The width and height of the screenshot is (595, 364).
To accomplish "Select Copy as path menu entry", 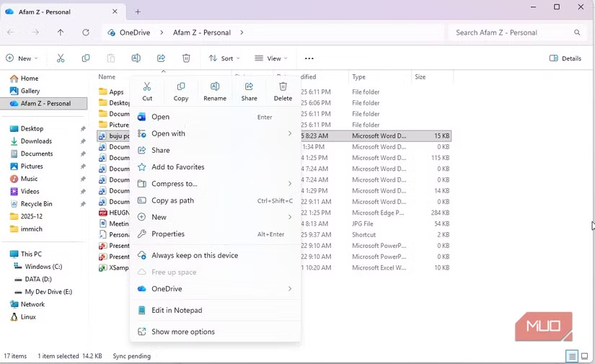I will click(172, 200).
